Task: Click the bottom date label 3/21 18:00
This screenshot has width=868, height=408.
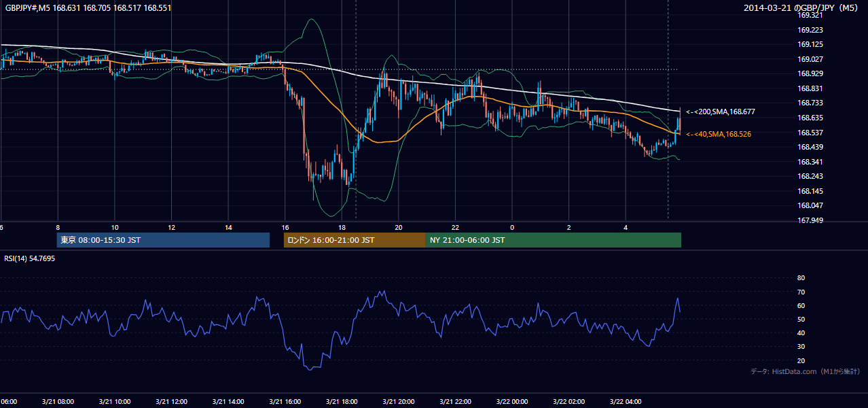Action: [342, 402]
